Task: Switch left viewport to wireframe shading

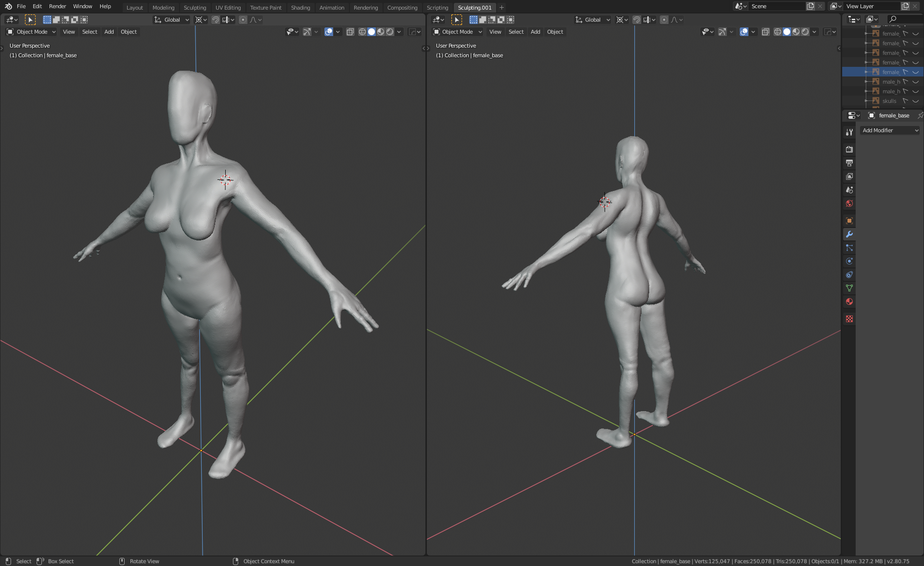Action: (362, 32)
